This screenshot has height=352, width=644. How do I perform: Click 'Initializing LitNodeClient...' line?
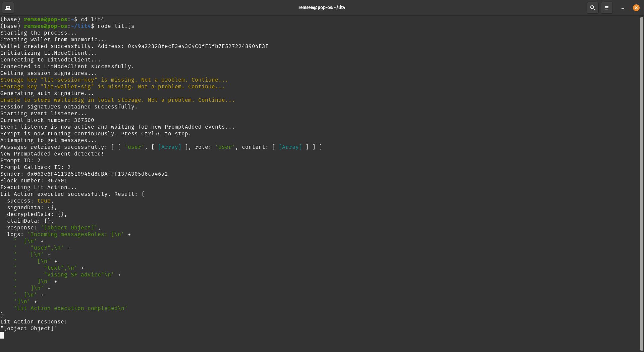pos(49,53)
